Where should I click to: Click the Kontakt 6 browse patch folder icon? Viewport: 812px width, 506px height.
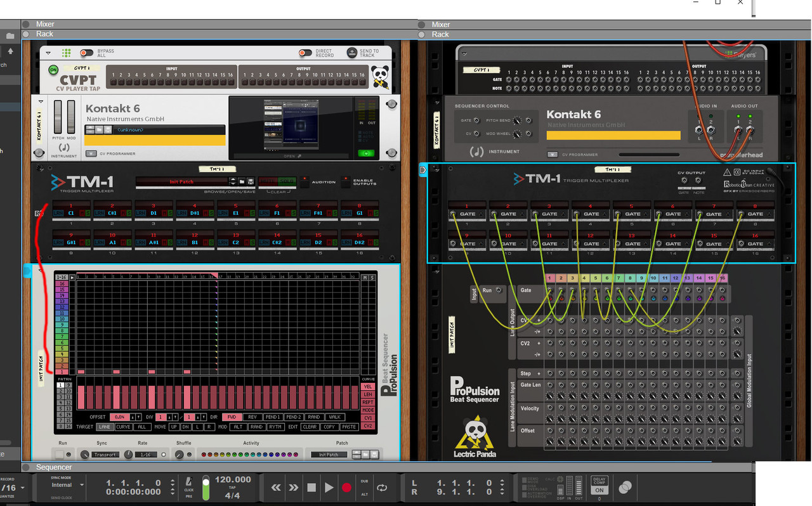pos(100,130)
